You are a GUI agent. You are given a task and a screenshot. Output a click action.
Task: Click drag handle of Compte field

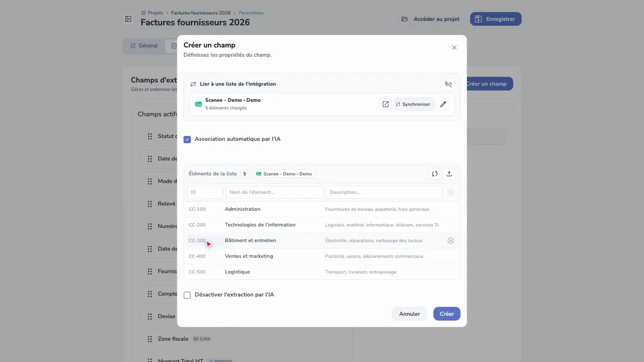[150, 294]
